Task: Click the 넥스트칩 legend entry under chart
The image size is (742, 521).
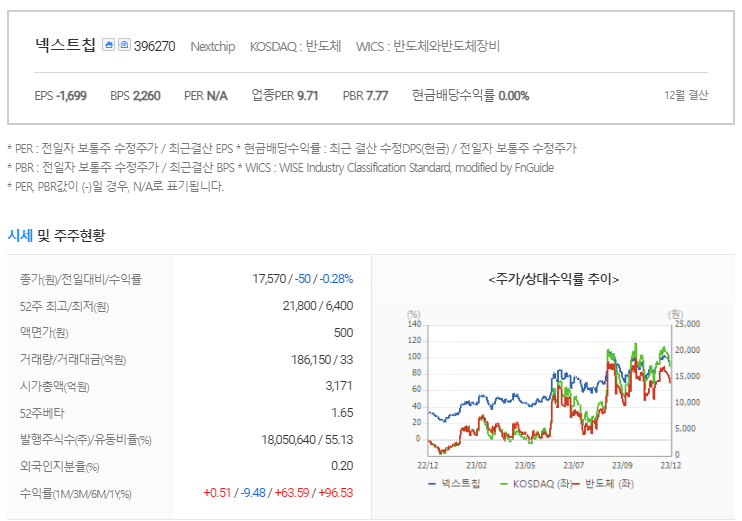Action: pyautogui.click(x=454, y=484)
